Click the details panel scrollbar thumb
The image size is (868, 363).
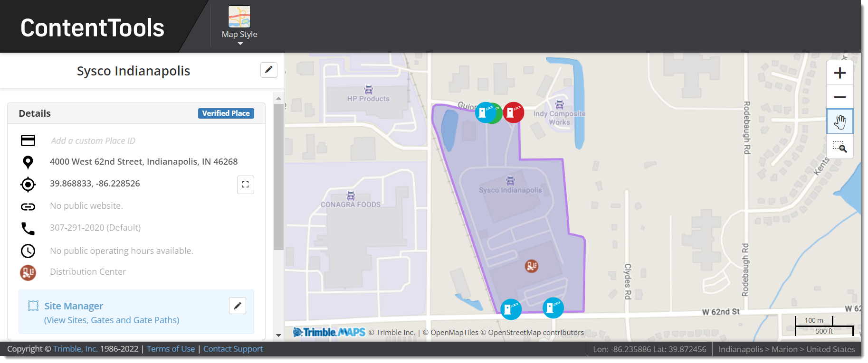pos(279,177)
